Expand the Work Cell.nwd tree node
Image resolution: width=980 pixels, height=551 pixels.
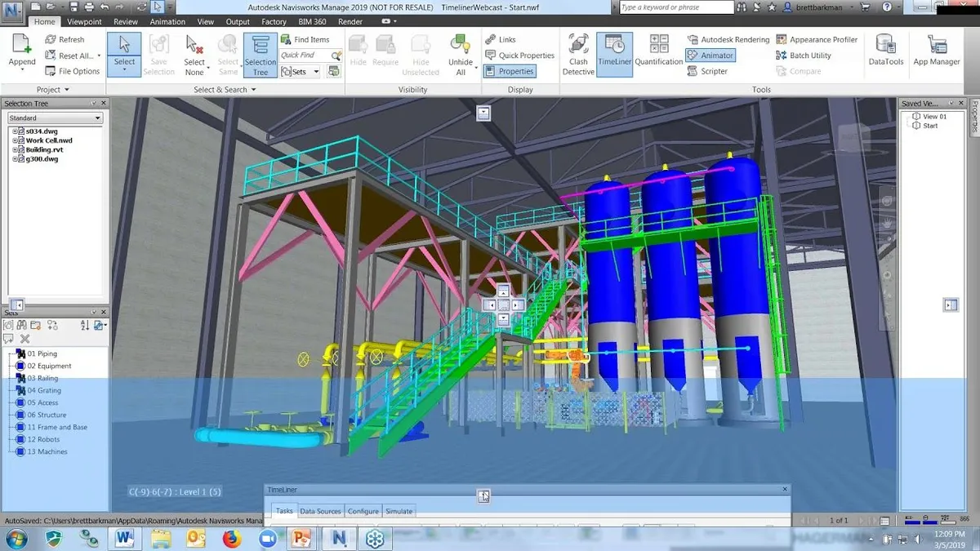pyautogui.click(x=15, y=140)
